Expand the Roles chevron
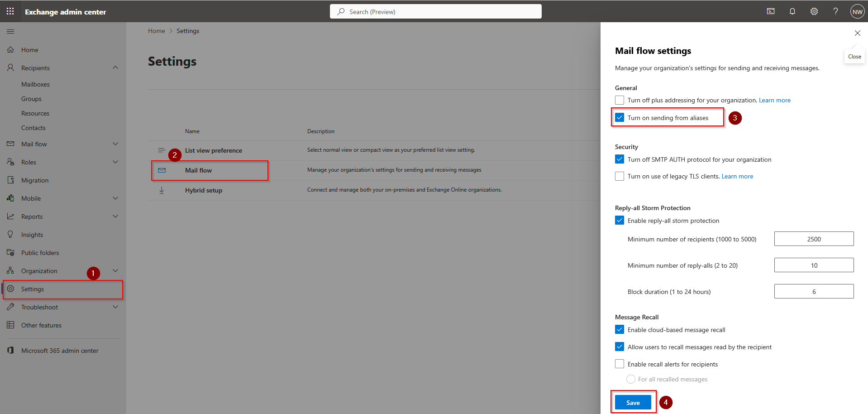The width and height of the screenshot is (868, 414). 115,162
